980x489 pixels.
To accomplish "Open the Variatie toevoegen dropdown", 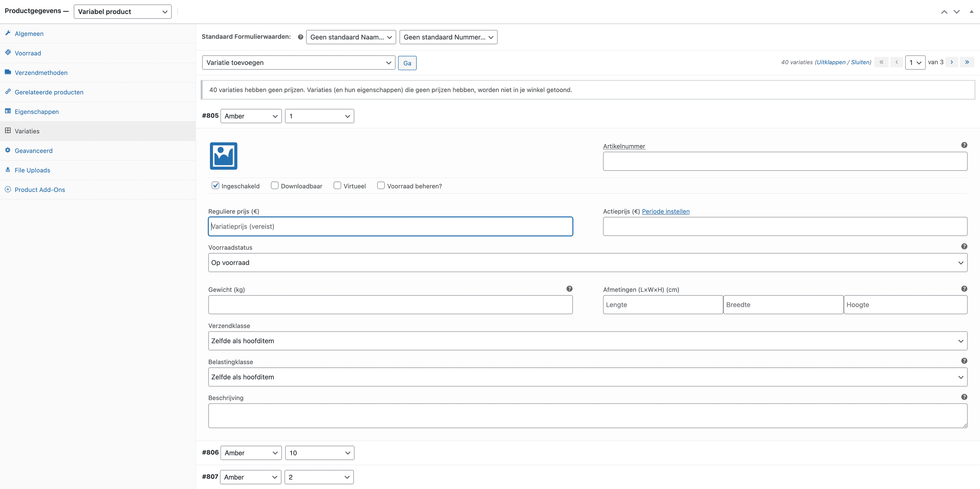I will tap(299, 63).
